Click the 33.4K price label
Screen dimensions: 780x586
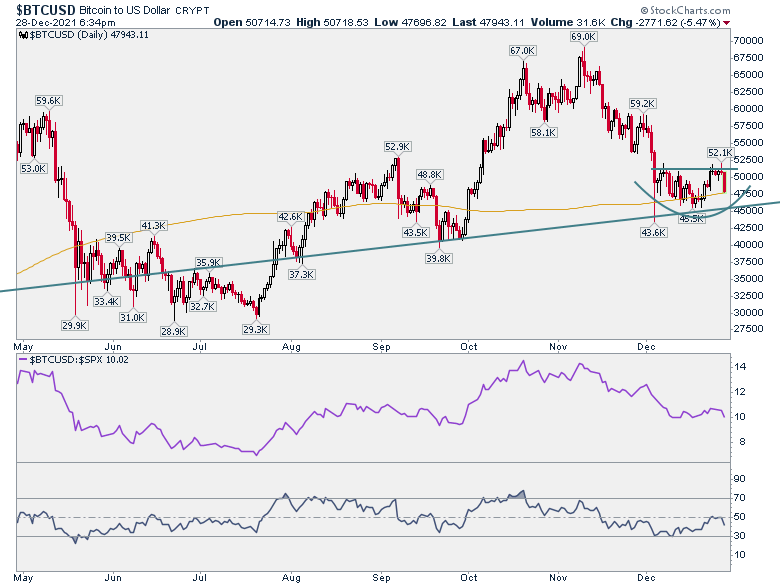click(x=106, y=301)
